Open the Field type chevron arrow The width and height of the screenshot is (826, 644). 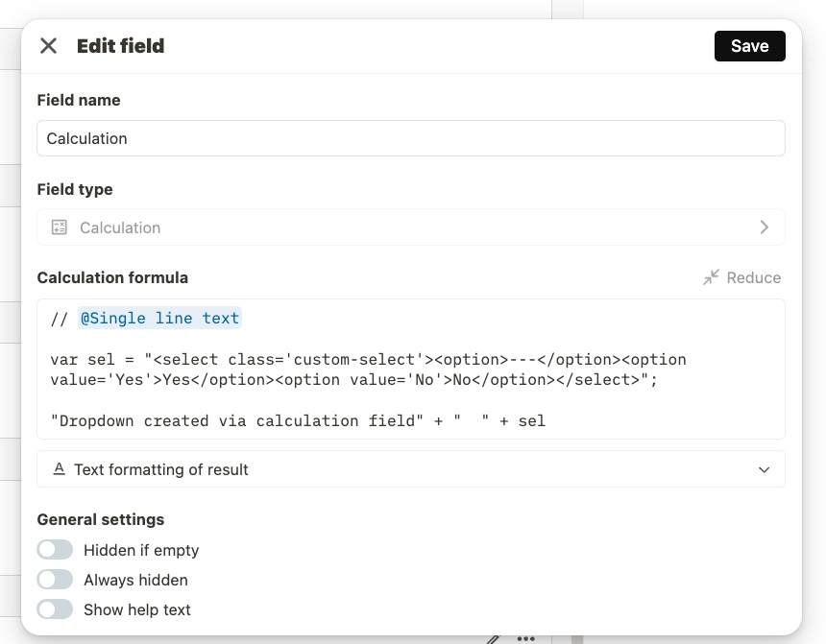[x=765, y=227]
